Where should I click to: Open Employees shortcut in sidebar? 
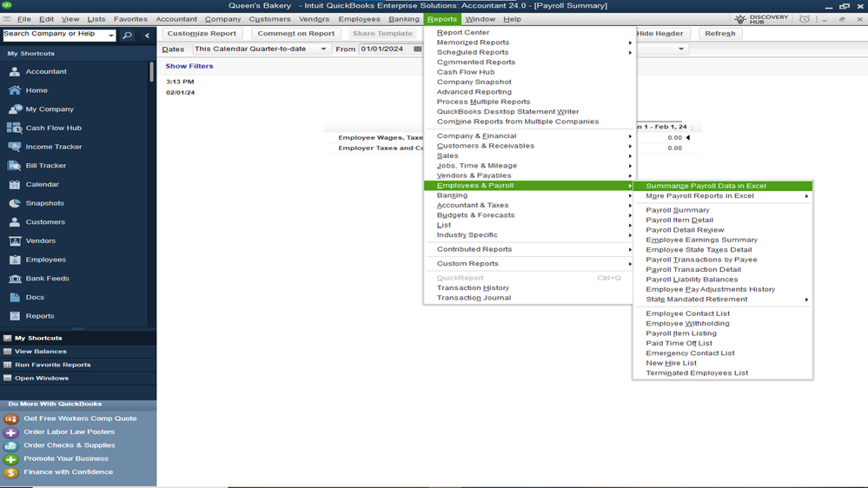click(x=45, y=260)
